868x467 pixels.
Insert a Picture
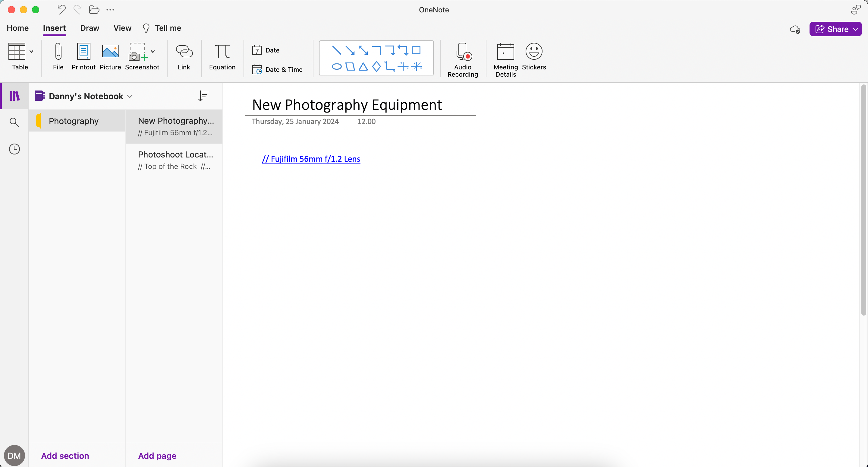point(110,58)
